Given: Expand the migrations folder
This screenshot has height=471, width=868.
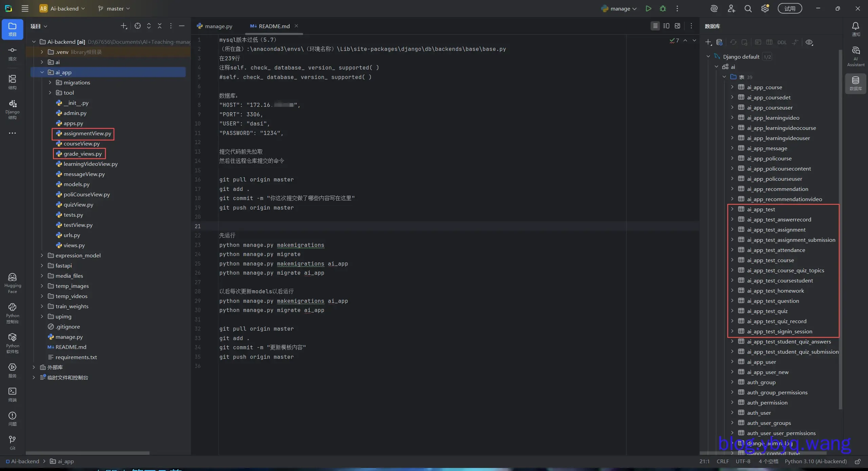Looking at the screenshot, I should click(x=50, y=82).
